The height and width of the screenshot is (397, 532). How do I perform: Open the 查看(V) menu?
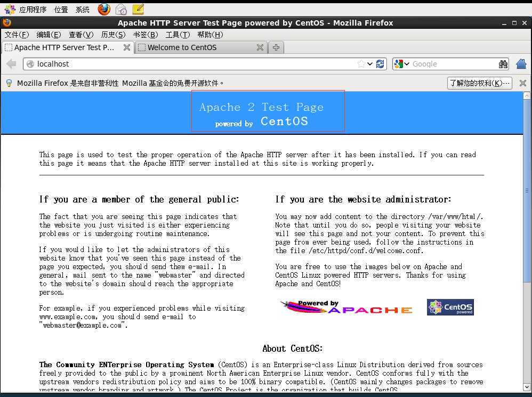(x=81, y=35)
